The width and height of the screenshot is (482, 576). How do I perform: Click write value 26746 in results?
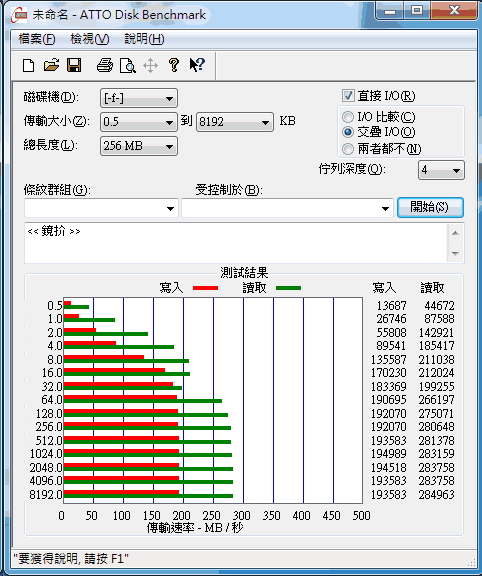[x=392, y=318]
